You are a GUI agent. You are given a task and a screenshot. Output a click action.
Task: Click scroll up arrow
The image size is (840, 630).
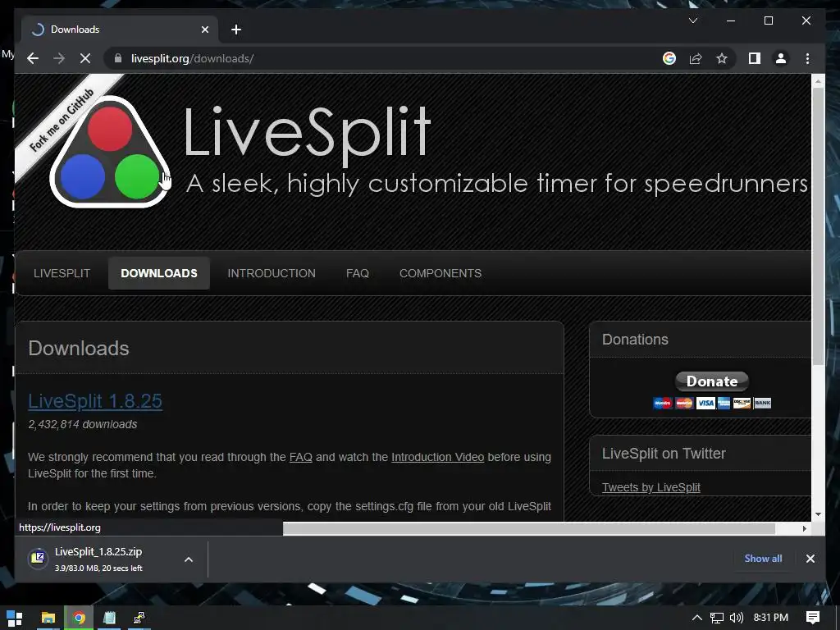(x=818, y=81)
